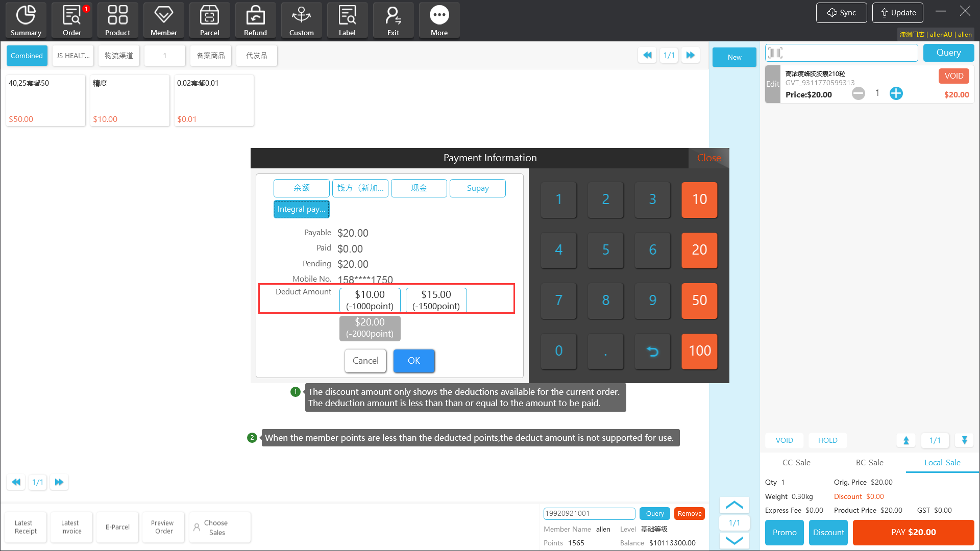Select $10.00 (-1000point) deduct option

coord(370,300)
